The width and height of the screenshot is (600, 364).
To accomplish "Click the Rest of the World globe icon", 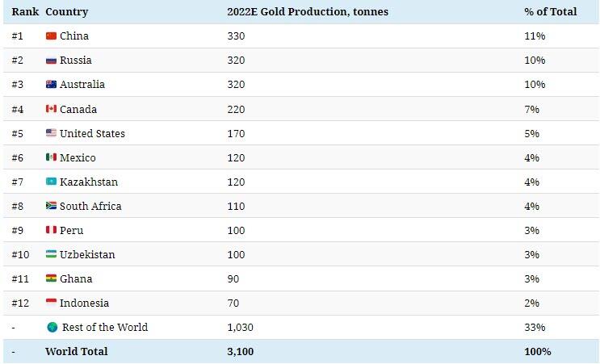I will pyautogui.click(x=52, y=327).
